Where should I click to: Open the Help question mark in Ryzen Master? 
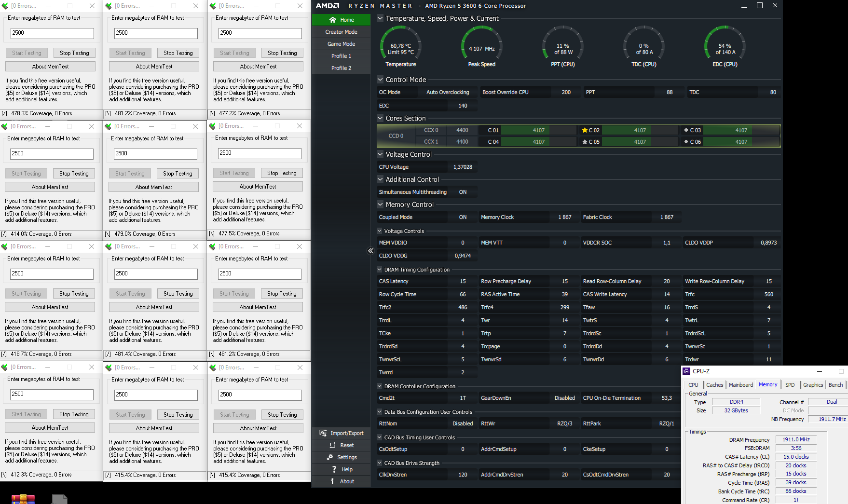(x=334, y=469)
